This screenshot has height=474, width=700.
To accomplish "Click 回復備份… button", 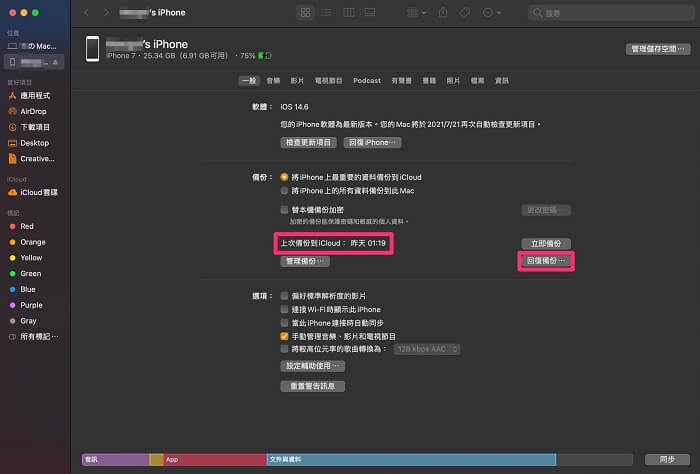I will [x=546, y=261].
